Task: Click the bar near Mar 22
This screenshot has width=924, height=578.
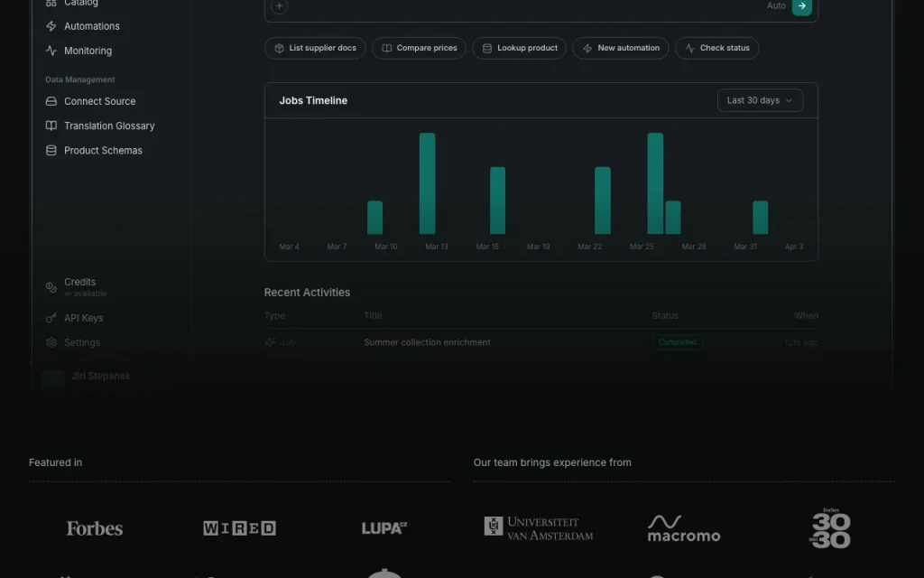Action: coord(602,200)
